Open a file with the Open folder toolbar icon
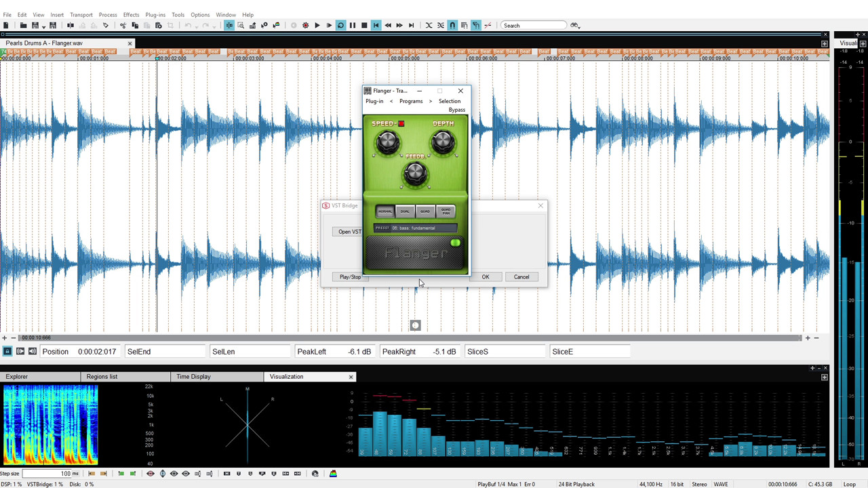This screenshot has height=488, width=868. (x=23, y=26)
